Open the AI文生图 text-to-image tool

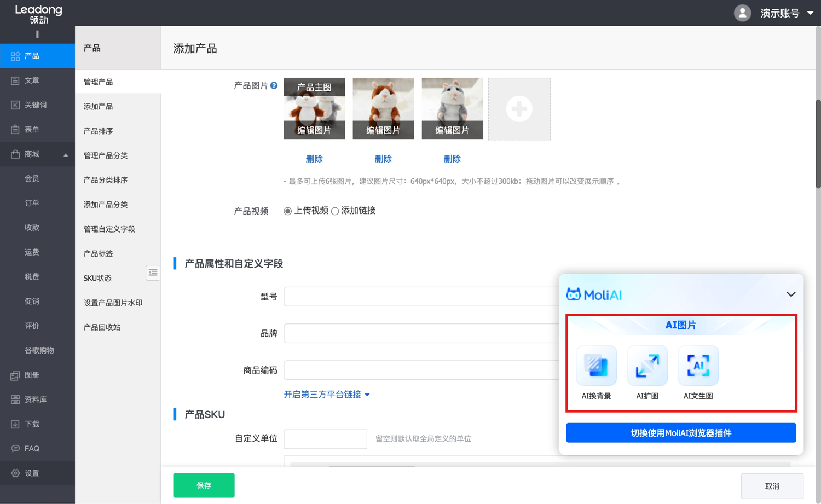tap(698, 366)
